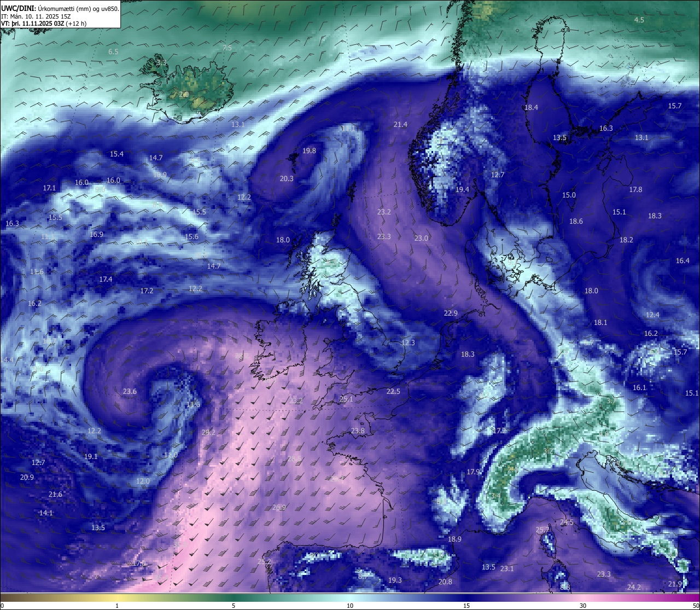Select the 17.1 value at left edge
Image resolution: width=700 pixels, height=610 pixels.
coord(49,188)
